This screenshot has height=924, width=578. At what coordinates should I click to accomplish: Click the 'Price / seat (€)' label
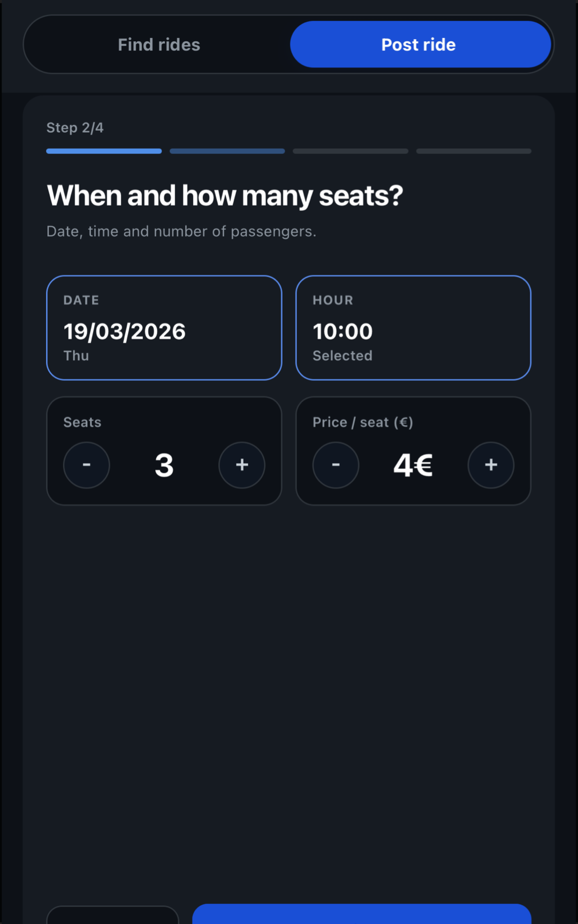(x=363, y=422)
